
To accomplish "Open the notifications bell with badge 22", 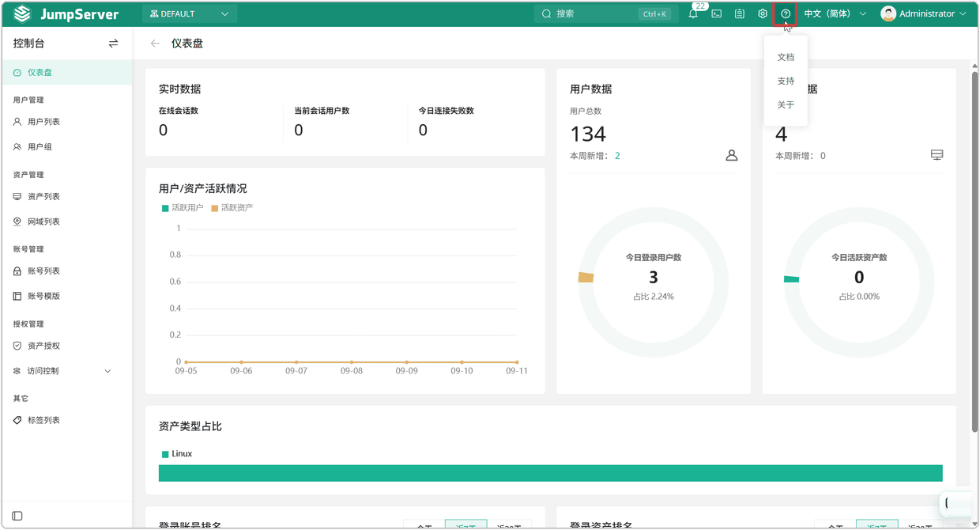I will pos(693,14).
